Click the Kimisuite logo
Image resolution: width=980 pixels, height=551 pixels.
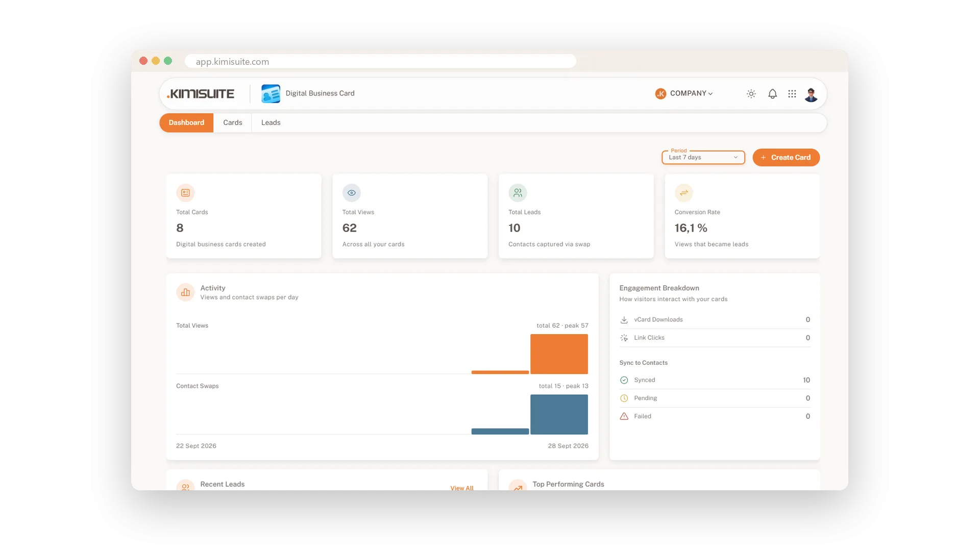[201, 94]
